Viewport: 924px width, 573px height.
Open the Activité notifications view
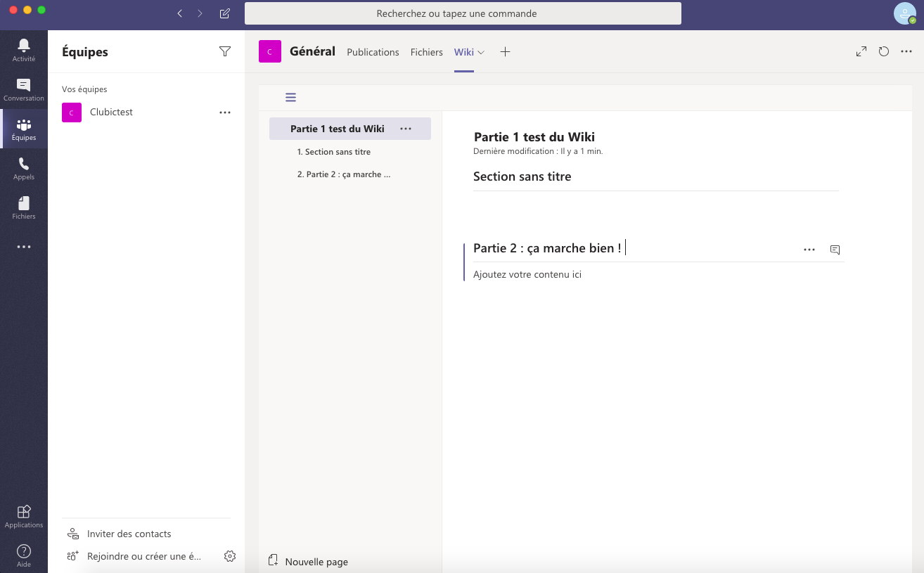tap(23, 50)
